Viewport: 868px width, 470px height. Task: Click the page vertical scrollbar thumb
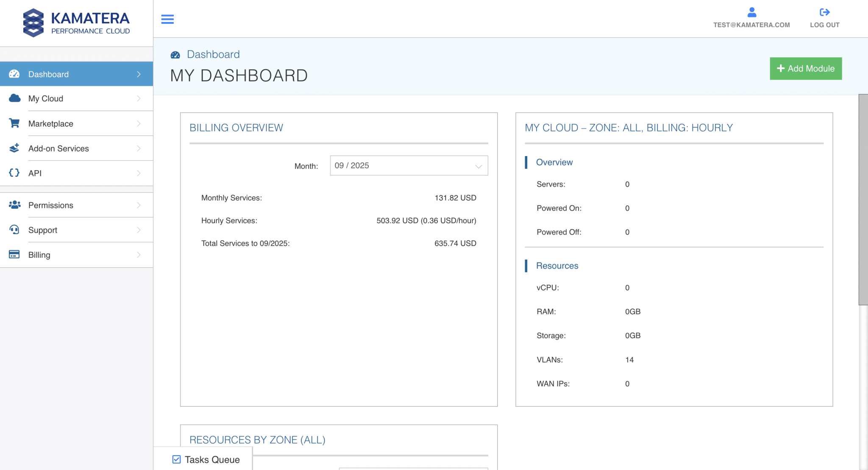[863, 199]
